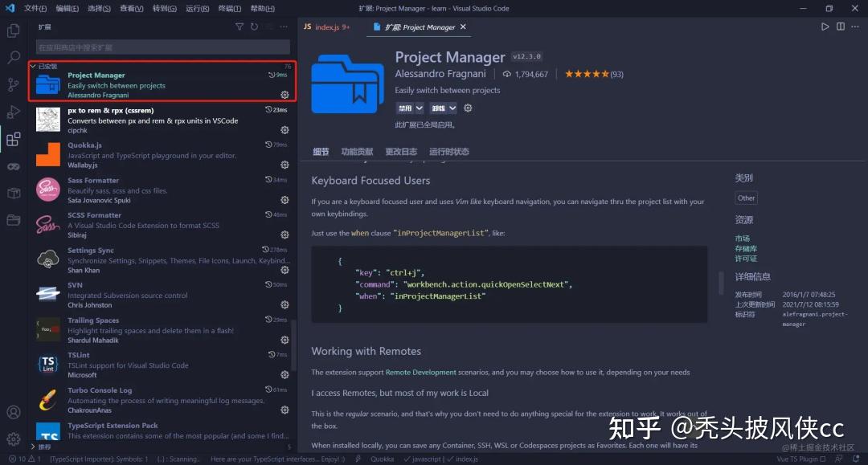Select the Settings Sync extension in list
Screen dimensions: 868x465
162,260
